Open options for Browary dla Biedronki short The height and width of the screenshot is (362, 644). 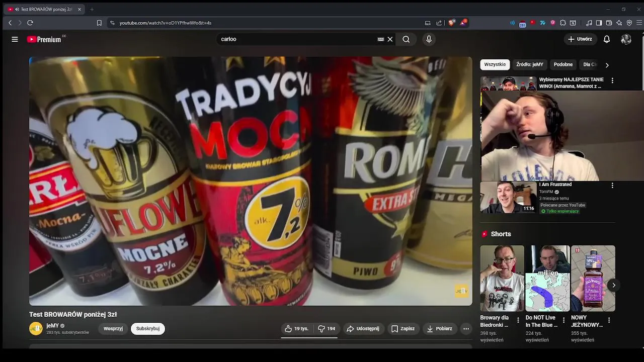coord(518,320)
